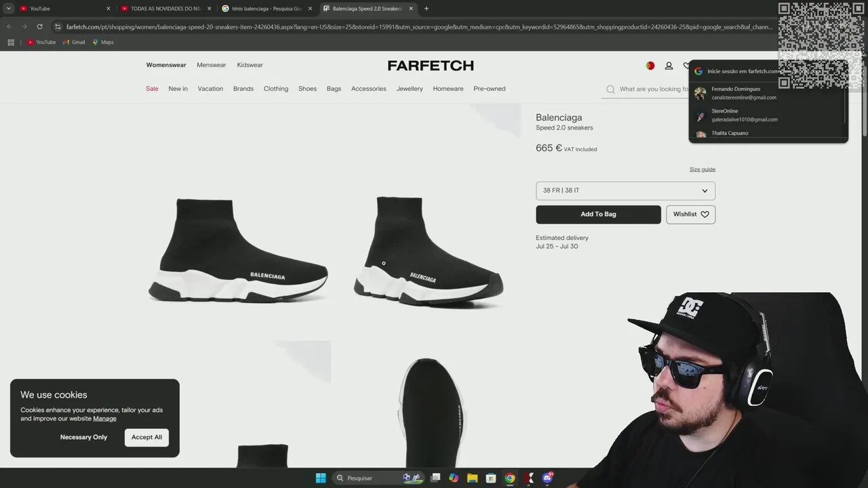Open the Windows Start menu icon
Image resolution: width=868 pixels, height=488 pixels.
coord(321,478)
